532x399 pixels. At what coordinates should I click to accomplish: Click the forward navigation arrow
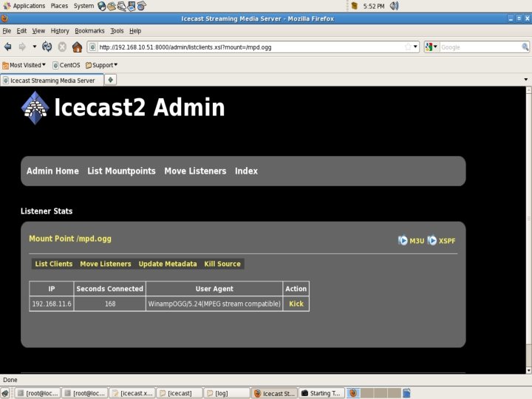click(22, 47)
